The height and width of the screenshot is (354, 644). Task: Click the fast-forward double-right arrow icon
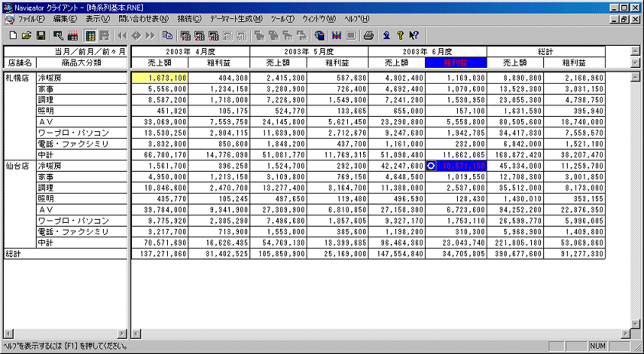coord(150,36)
